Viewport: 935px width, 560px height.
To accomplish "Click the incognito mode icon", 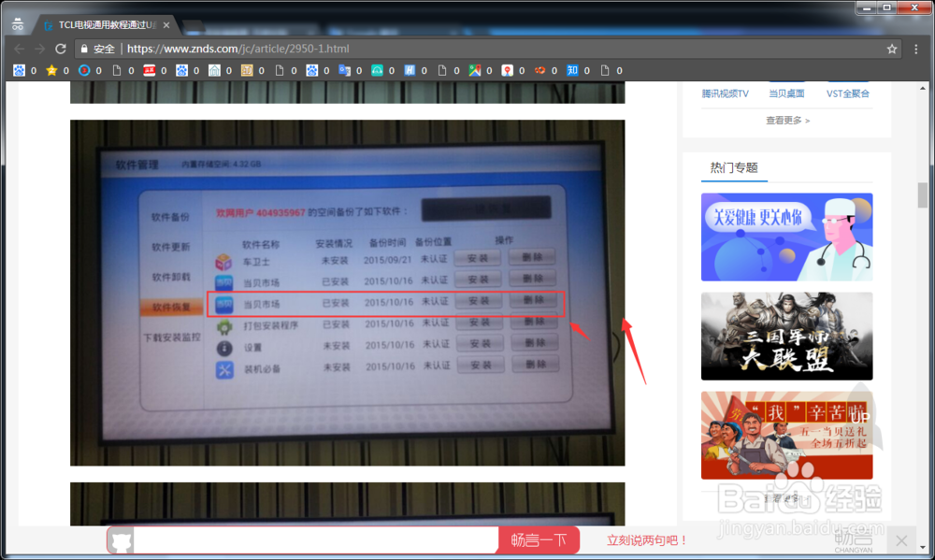I will click(17, 25).
